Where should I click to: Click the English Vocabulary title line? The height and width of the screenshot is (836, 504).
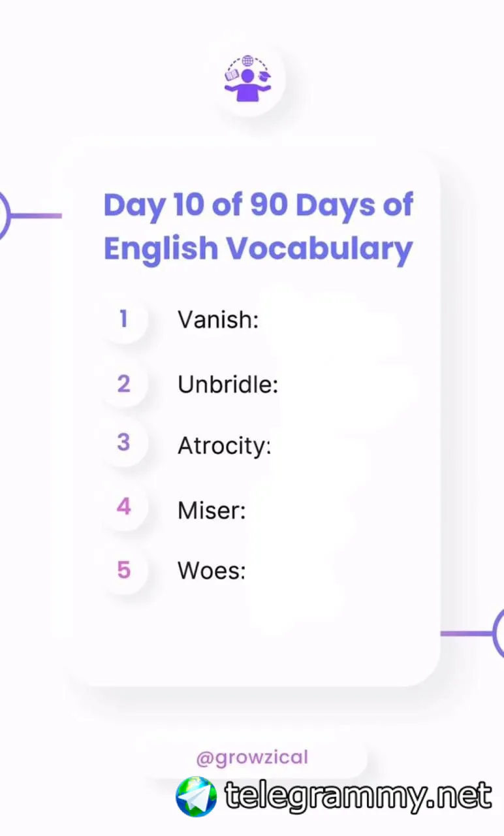pyautogui.click(x=259, y=249)
